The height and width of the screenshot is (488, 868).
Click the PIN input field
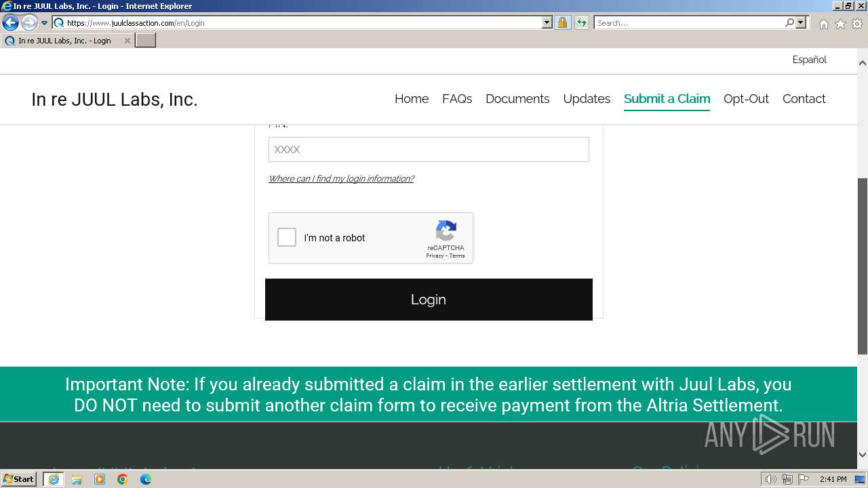point(429,149)
